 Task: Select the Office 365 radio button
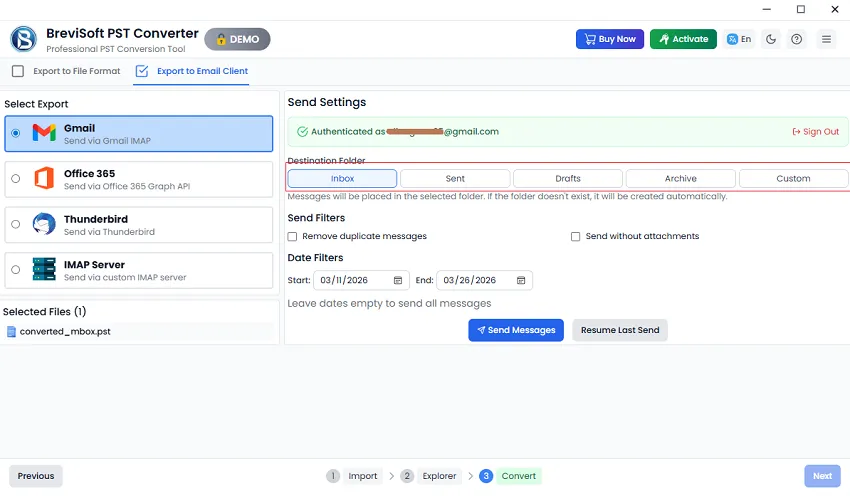(x=15, y=179)
